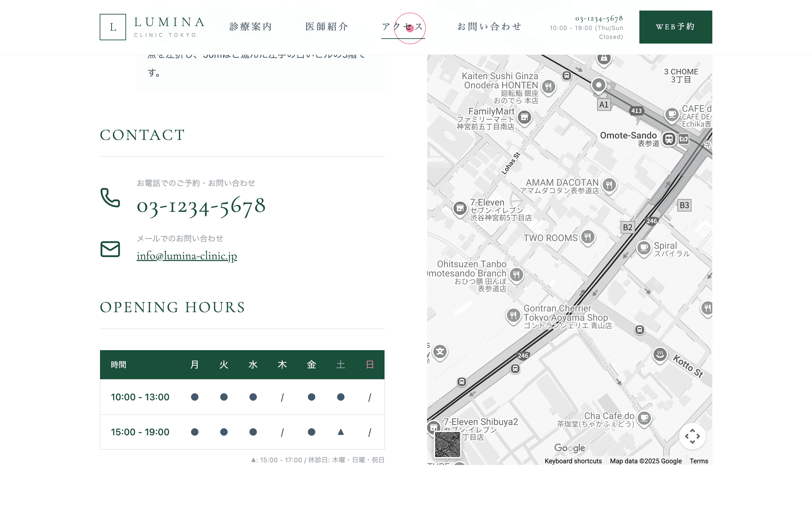The height and width of the screenshot is (528, 812).
Task: Click the 7-Eleven Shibuya Jingumae marker
Action: [x=459, y=208]
